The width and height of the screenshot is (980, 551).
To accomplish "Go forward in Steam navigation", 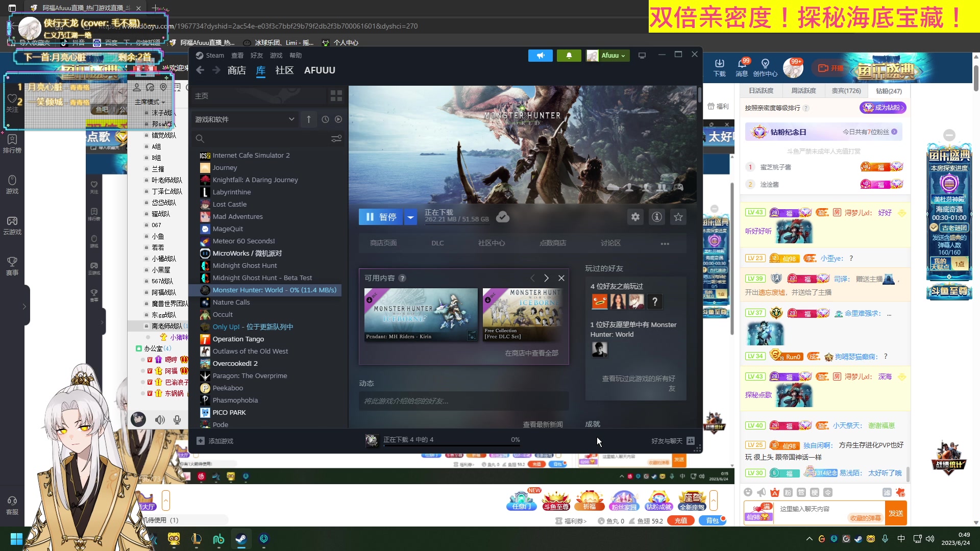I will [216, 70].
